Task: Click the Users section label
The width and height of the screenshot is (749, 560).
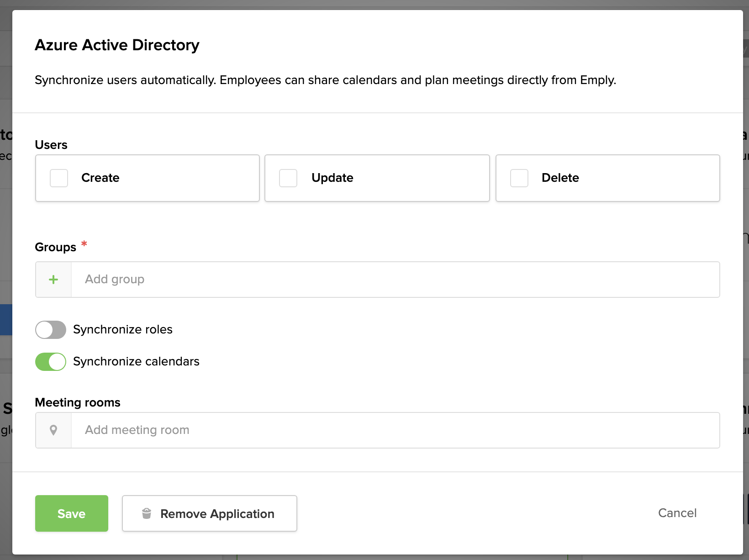Action: (x=51, y=145)
